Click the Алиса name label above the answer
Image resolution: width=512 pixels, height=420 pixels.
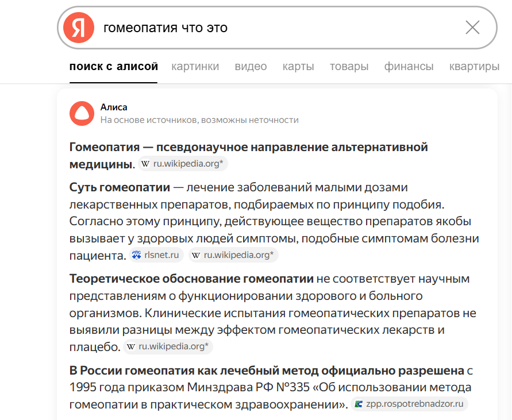tap(112, 107)
